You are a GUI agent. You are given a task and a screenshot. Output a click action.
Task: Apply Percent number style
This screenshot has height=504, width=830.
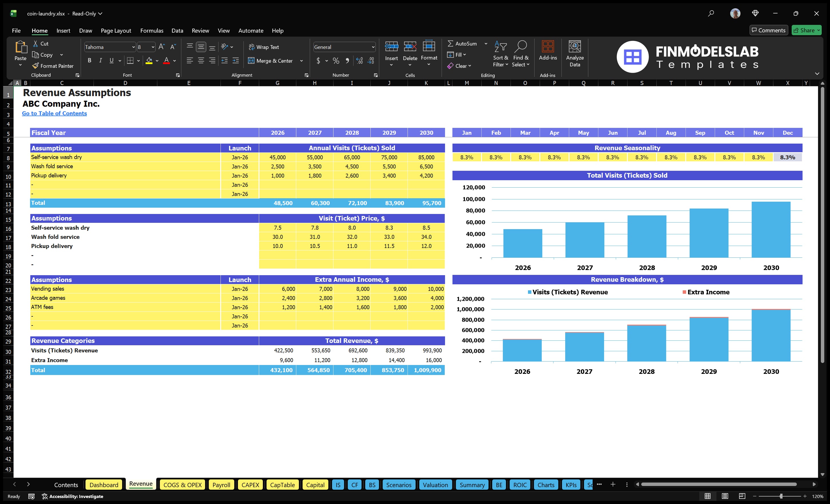point(335,61)
